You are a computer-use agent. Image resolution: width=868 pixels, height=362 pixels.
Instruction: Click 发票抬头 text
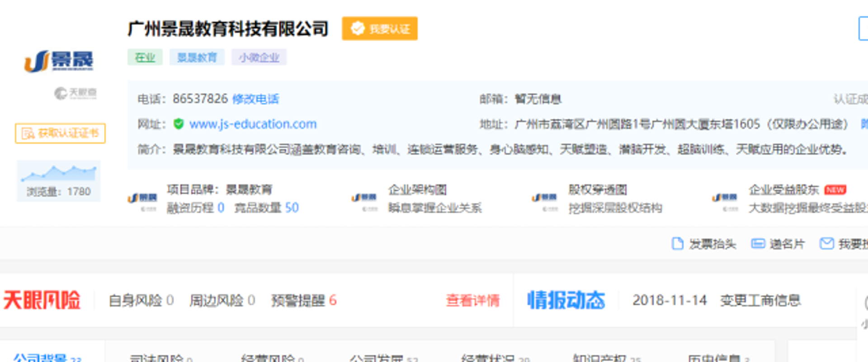712,244
